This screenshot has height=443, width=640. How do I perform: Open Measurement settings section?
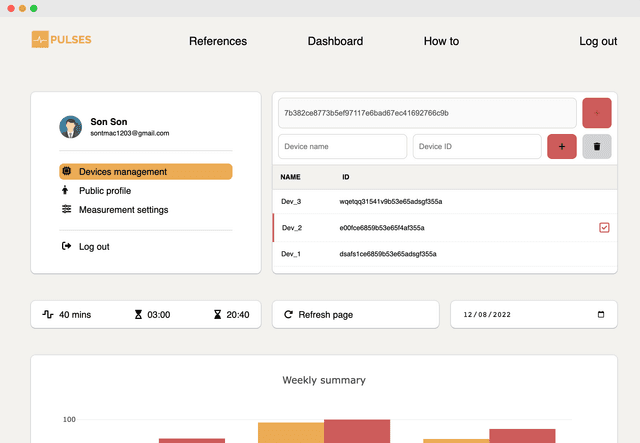pos(123,210)
